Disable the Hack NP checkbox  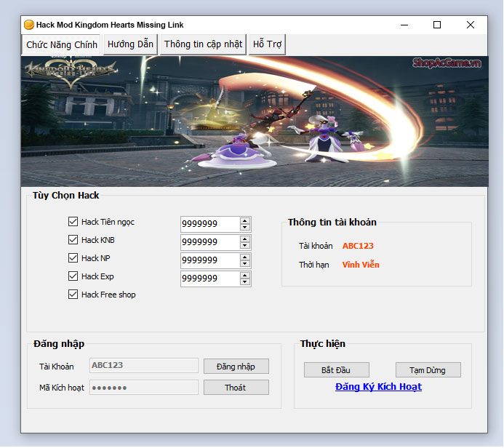pyautogui.click(x=73, y=258)
